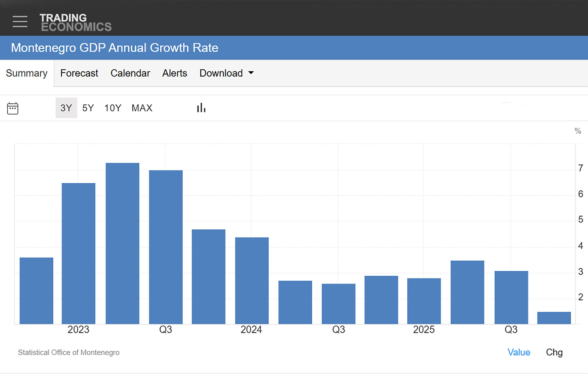
Task: Select the 10Y time range
Action: click(x=112, y=108)
